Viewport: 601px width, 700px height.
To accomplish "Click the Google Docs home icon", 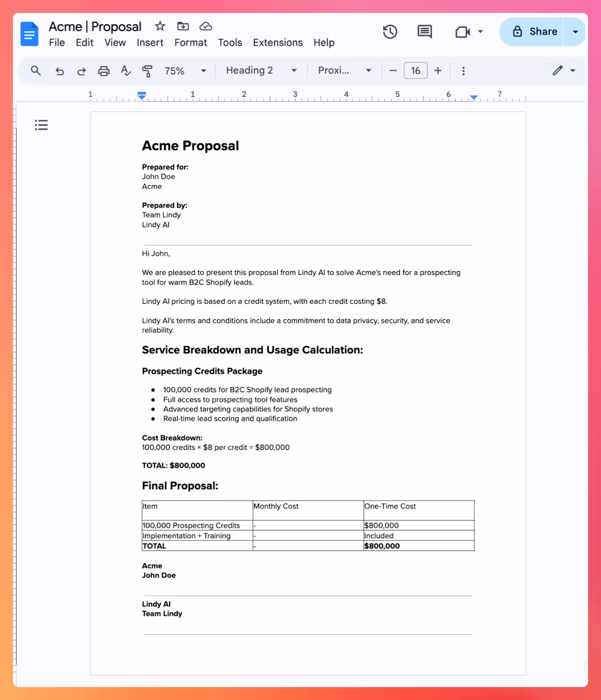I will click(29, 34).
